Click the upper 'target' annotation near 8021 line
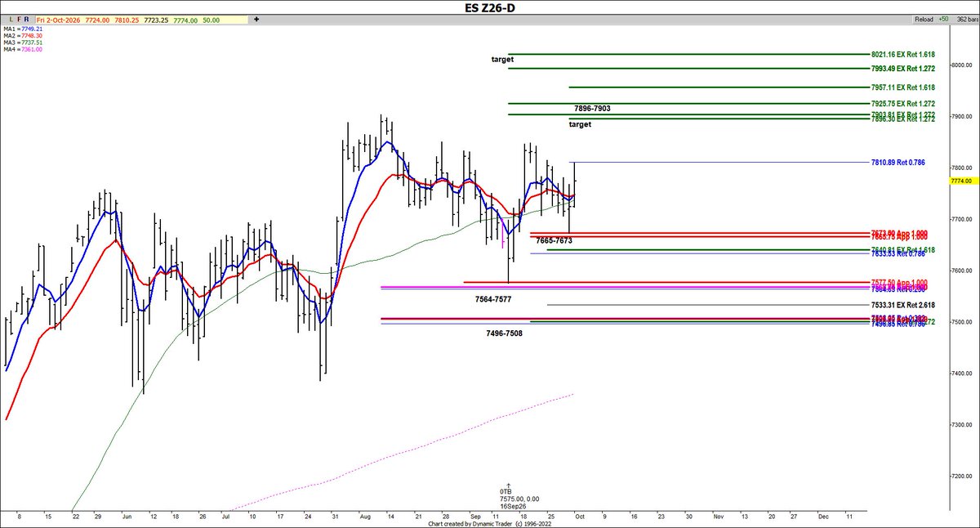Screen dimensions: 980x528 click(503, 60)
